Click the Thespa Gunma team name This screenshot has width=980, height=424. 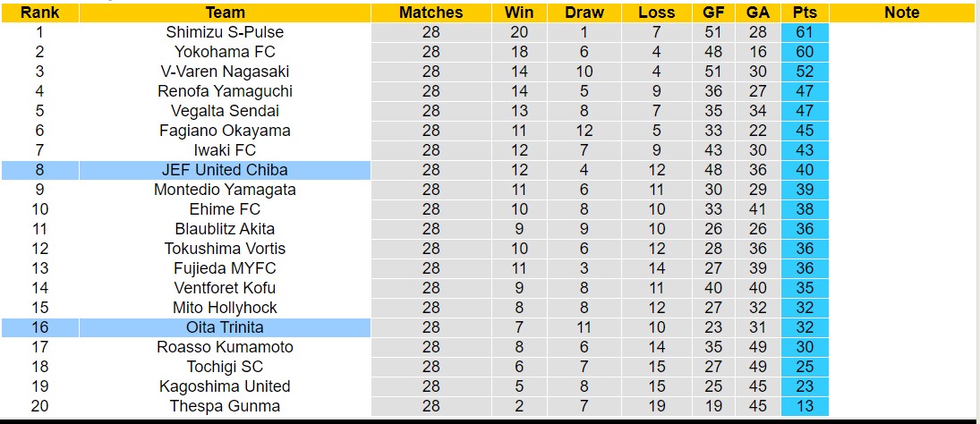(x=225, y=406)
